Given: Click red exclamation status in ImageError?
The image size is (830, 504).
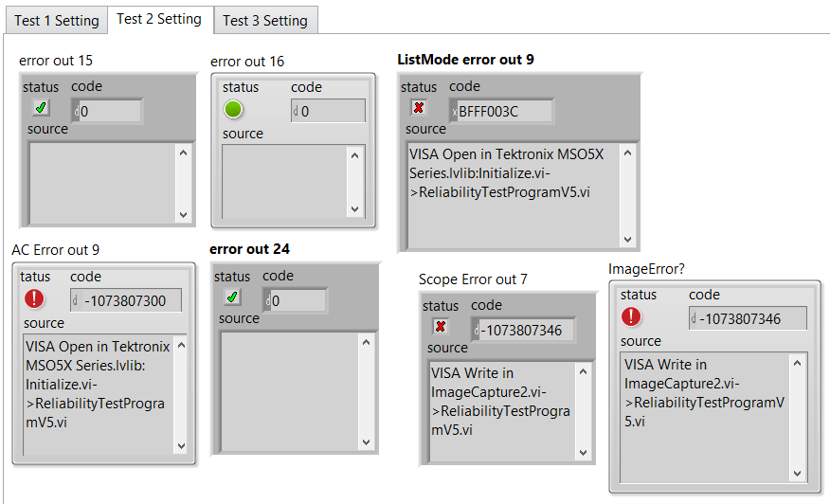Looking at the screenshot, I should point(630,316).
